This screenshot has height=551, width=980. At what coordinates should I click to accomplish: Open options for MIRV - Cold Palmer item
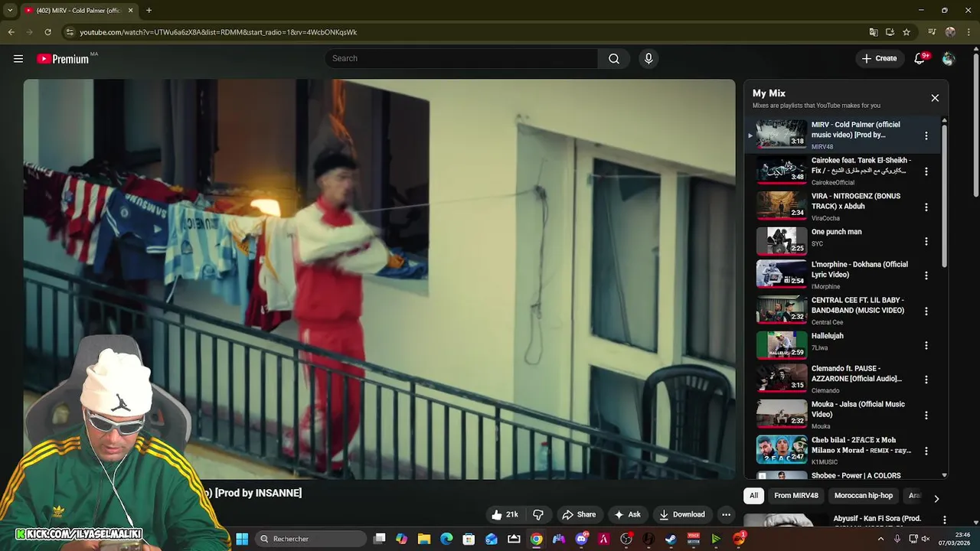[x=926, y=135]
